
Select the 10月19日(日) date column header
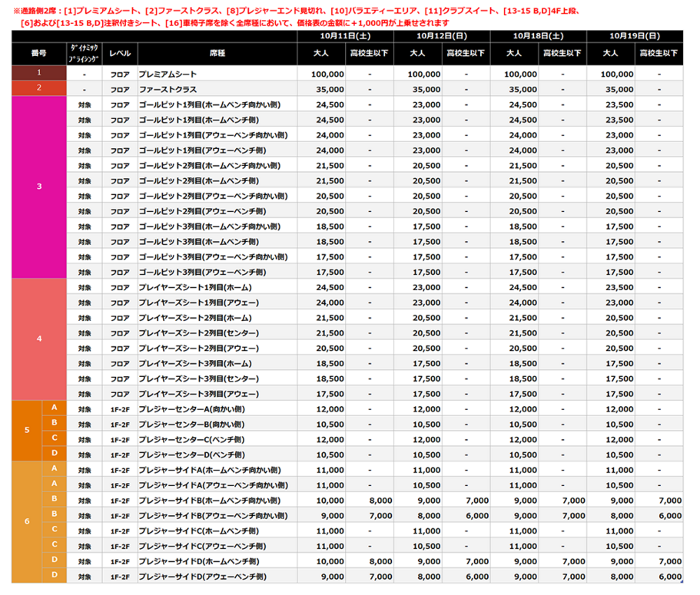(634, 36)
